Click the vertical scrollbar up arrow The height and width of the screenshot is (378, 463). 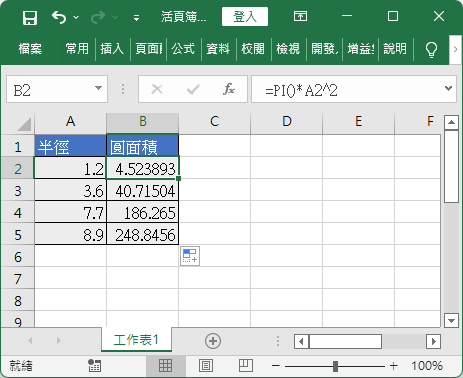[x=452, y=123]
